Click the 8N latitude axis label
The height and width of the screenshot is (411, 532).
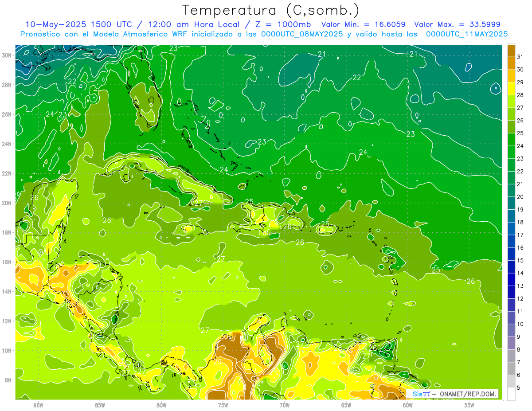[8, 380]
